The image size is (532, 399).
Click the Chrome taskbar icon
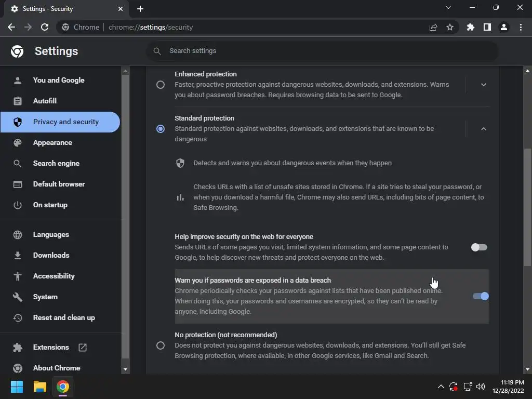[63, 387]
